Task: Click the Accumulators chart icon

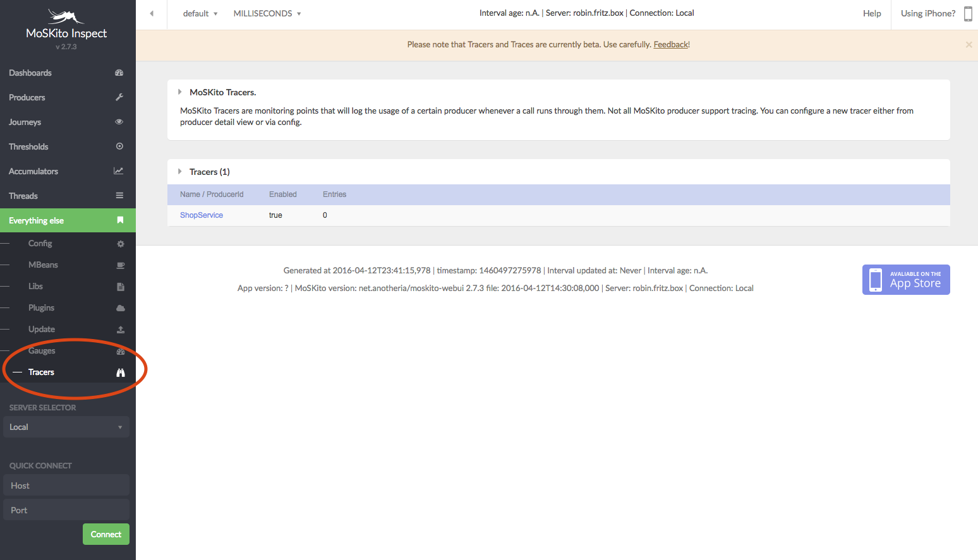Action: click(x=119, y=171)
